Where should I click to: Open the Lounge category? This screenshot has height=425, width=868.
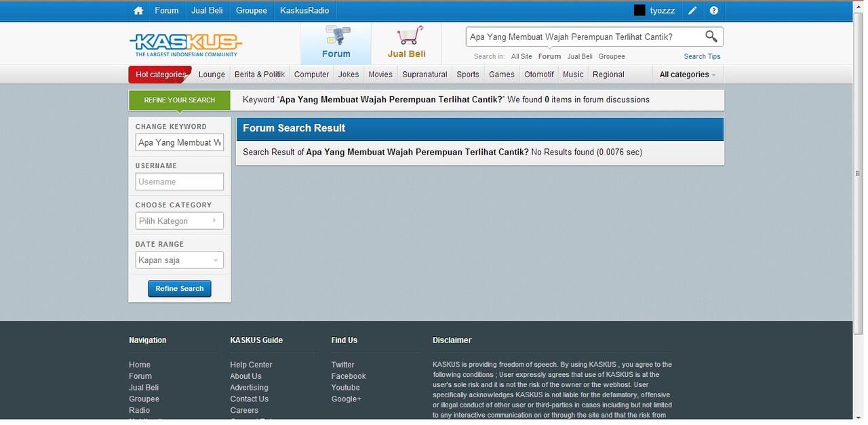click(x=212, y=75)
